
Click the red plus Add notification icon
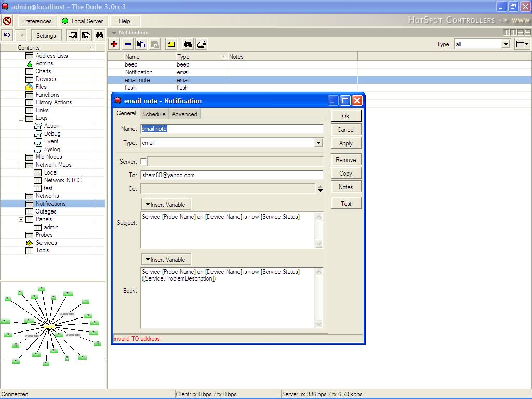114,44
